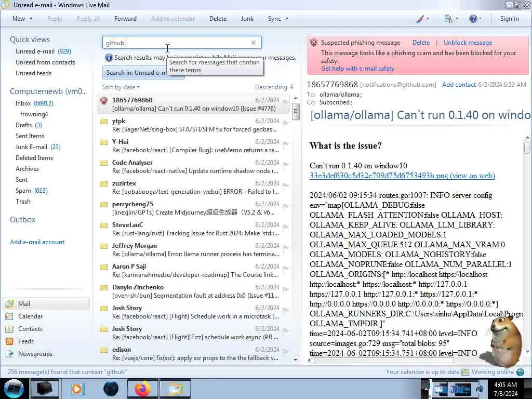This screenshot has width=532, height=399.
Task: Open the Help question mark icon
Action: click(x=475, y=19)
